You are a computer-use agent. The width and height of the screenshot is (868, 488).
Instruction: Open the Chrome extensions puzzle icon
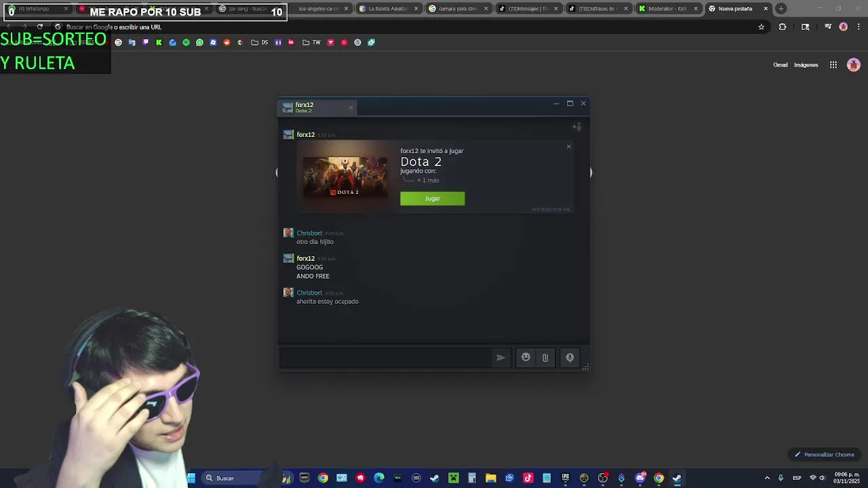783,27
